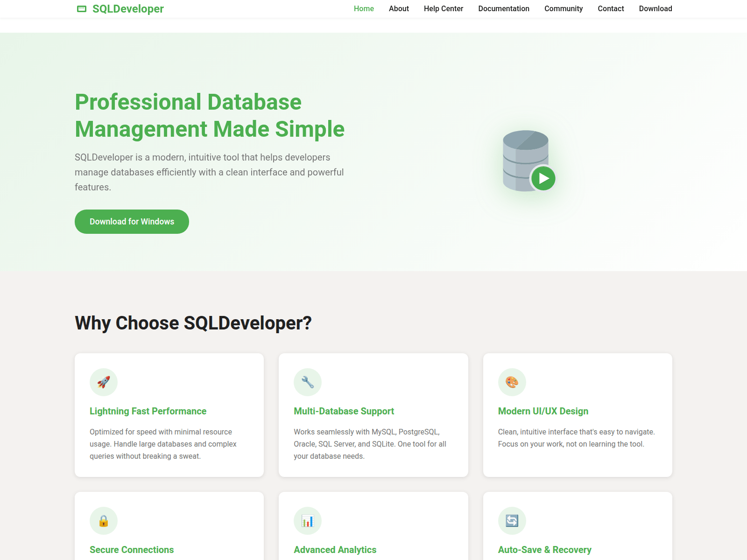Click the green play button on database
This screenshot has width=747, height=560.
tap(543, 178)
